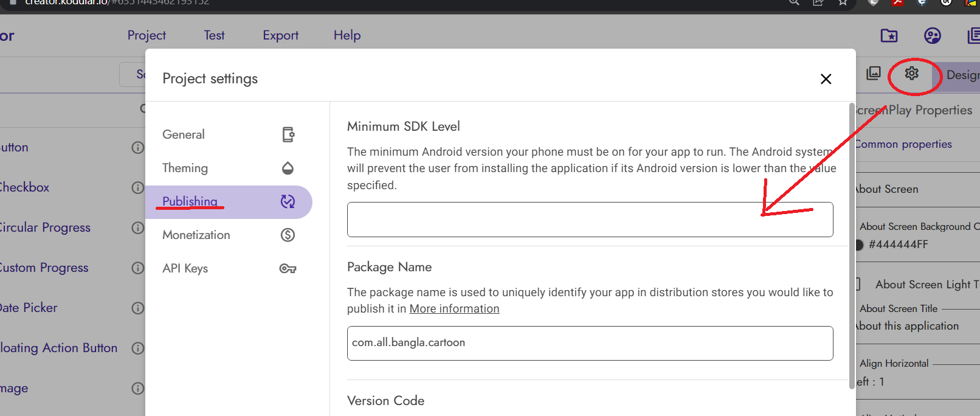Viewport: 980px width, 416px height.
Task: Show info for Circular Progress component
Action: tap(138, 227)
